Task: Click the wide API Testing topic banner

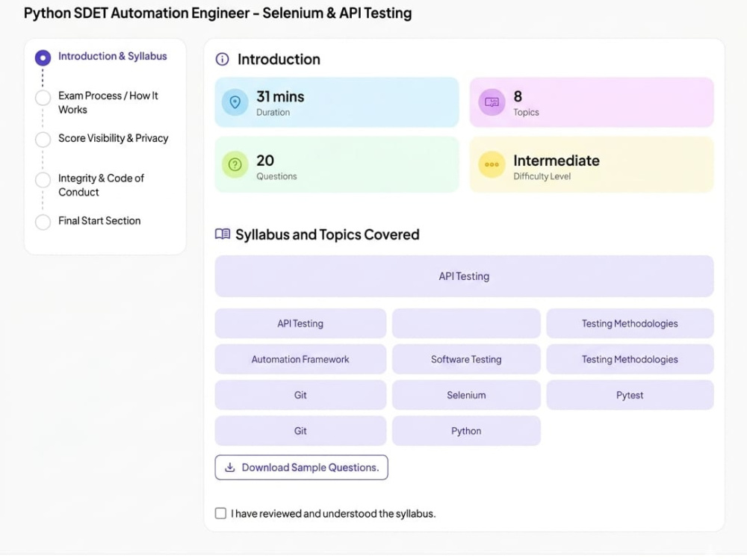Action: pyautogui.click(x=464, y=276)
